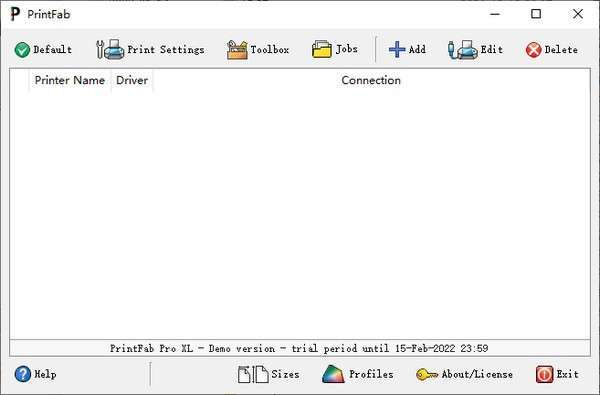
Task: Open Help question mark icon
Action: (23, 374)
